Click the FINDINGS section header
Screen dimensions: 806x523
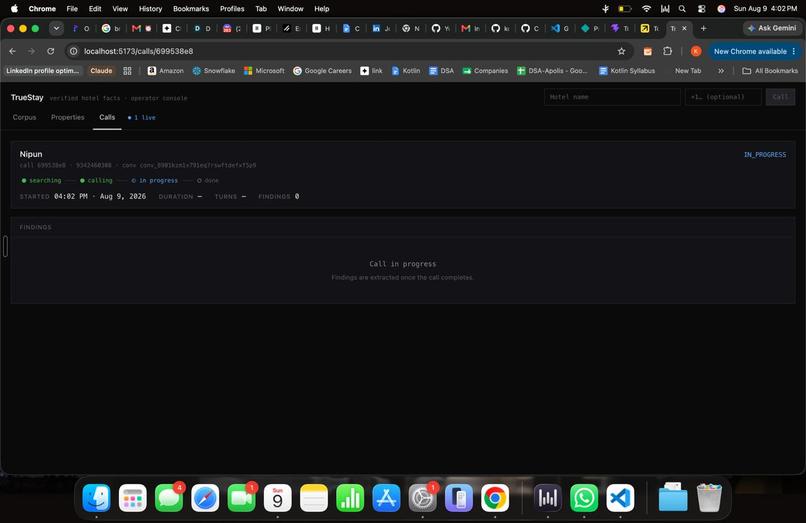point(35,227)
